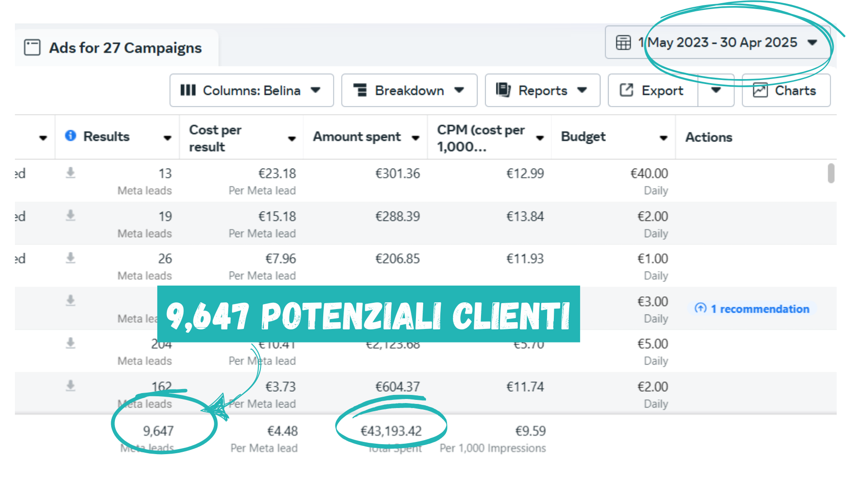The height and width of the screenshot is (488, 868).
Task: Expand the Export options arrow
Action: 716,90
